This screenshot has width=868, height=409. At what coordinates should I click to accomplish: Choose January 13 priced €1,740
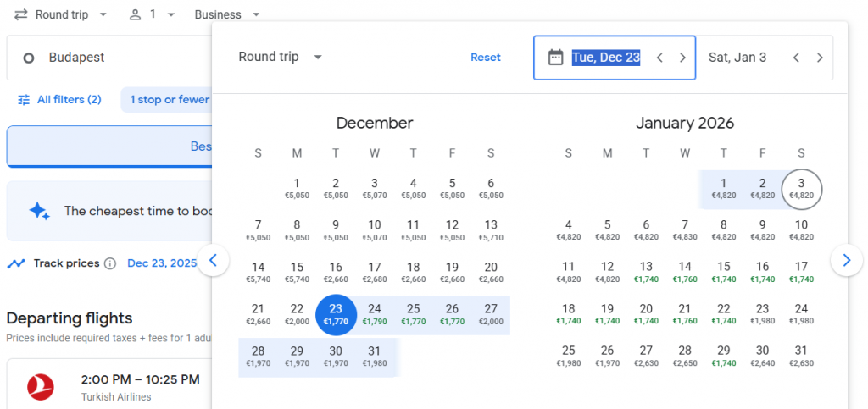(646, 273)
